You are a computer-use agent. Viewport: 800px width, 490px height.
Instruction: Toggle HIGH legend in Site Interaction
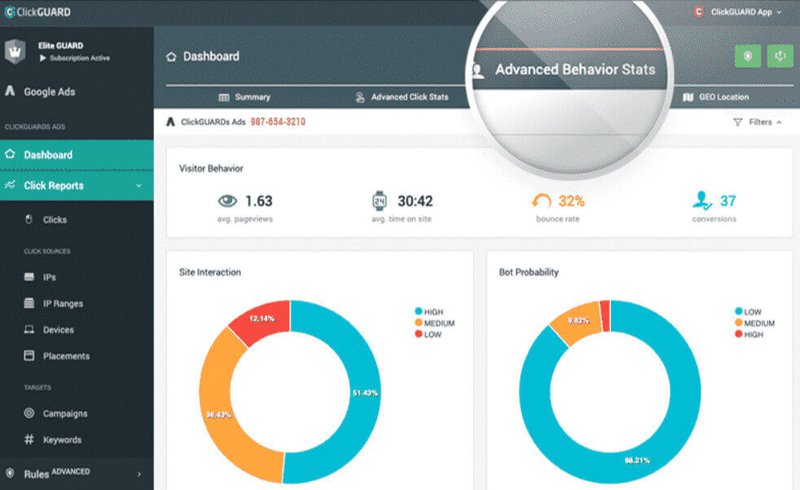(429, 312)
